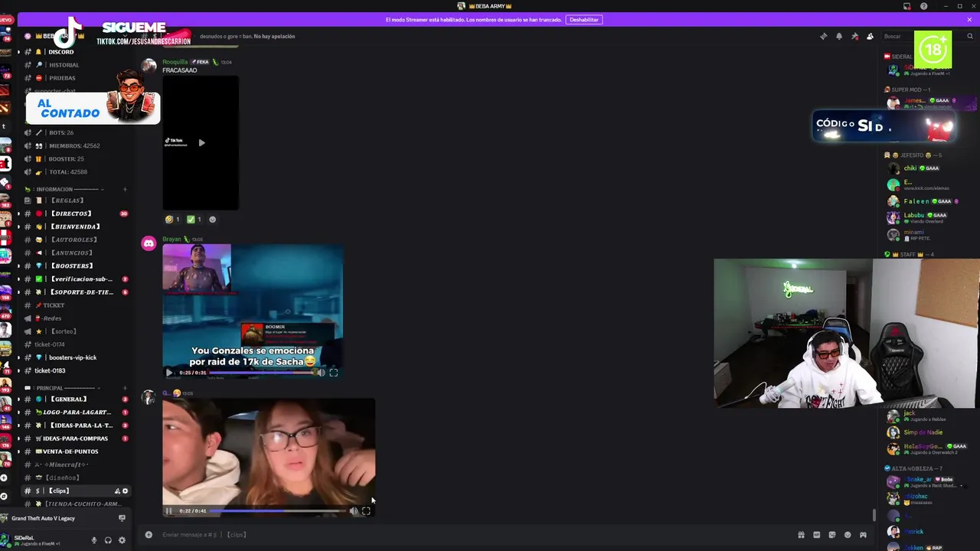This screenshot has width=980, height=551.
Task: Add reaction to Rooquilla's message
Action: (212, 220)
